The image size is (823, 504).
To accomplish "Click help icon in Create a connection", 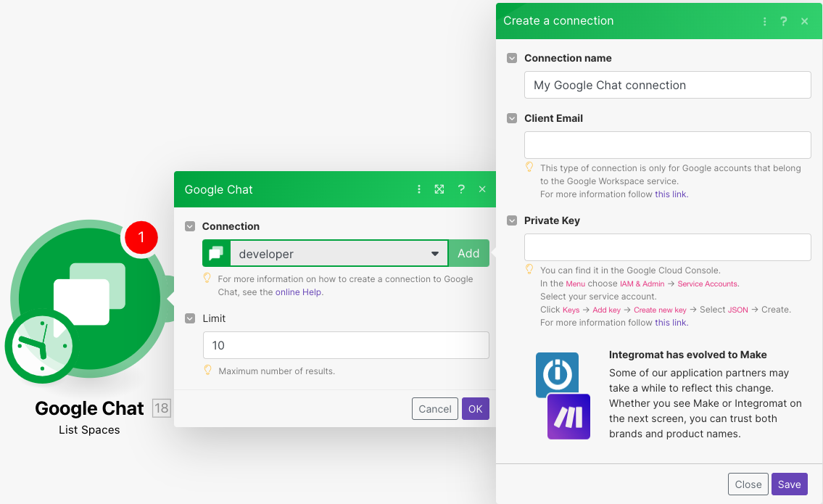I will (x=784, y=21).
